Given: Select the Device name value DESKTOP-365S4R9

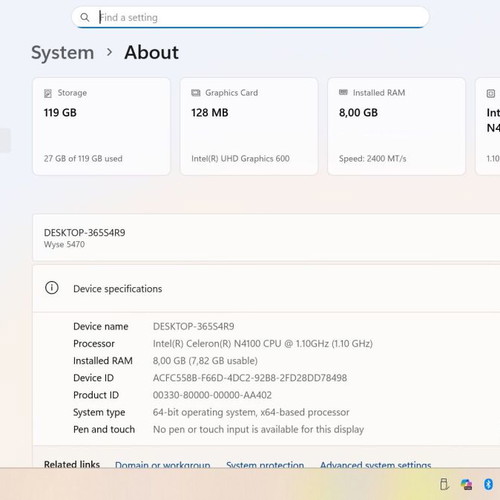Looking at the screenshot, I should [194, 326].
